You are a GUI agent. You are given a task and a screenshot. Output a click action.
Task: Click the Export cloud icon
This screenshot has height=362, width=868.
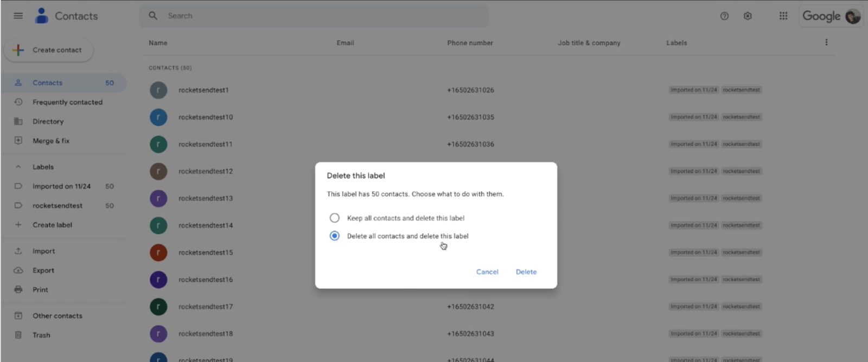coord(18,270)
